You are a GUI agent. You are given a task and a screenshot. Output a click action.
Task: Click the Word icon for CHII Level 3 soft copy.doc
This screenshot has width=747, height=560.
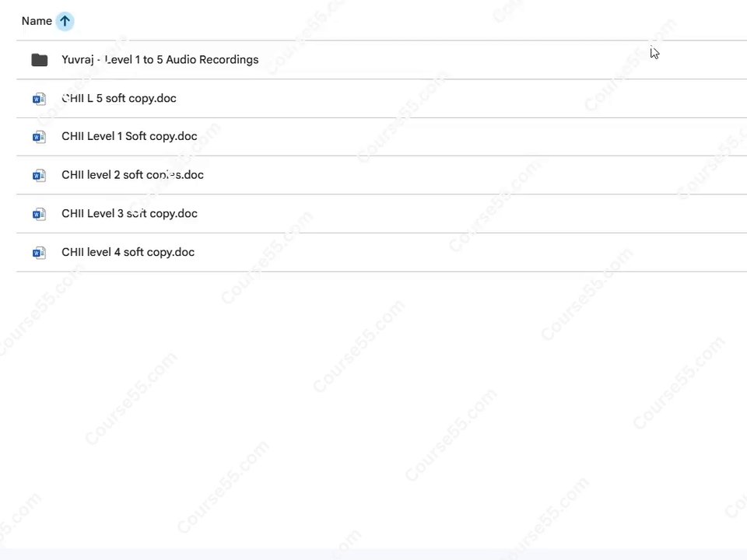pyautogui.click(x=39, y=214)
